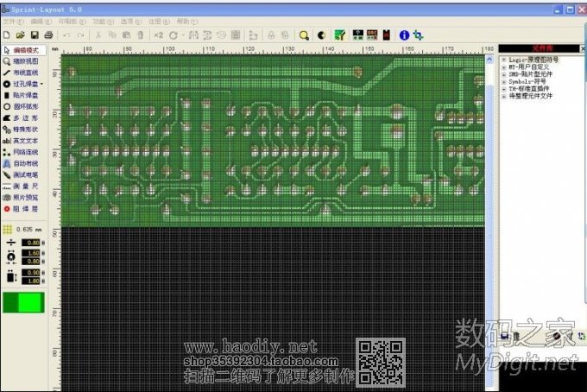Click the magnifier zoom icon in toolbar
587x392 pixels.
tap(304, 35)
